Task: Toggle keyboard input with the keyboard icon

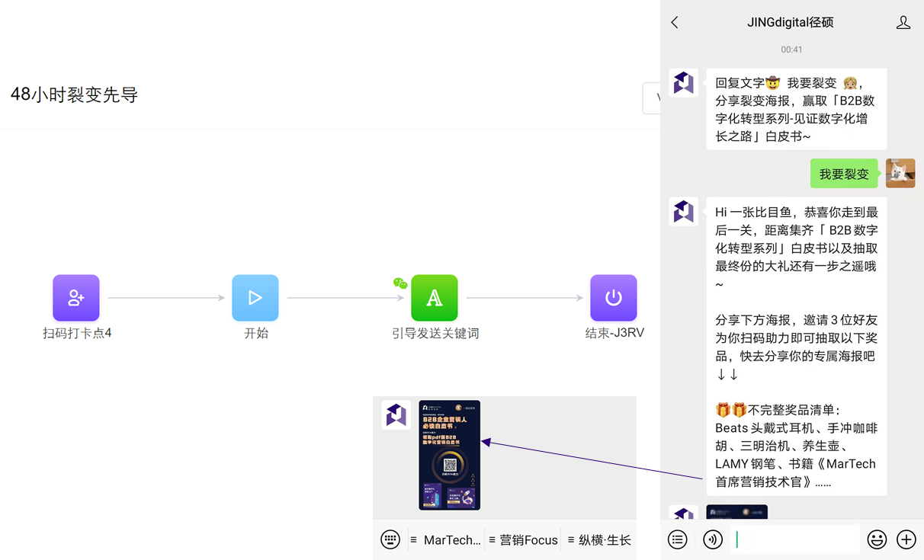Action: click(x=390, y=539)
